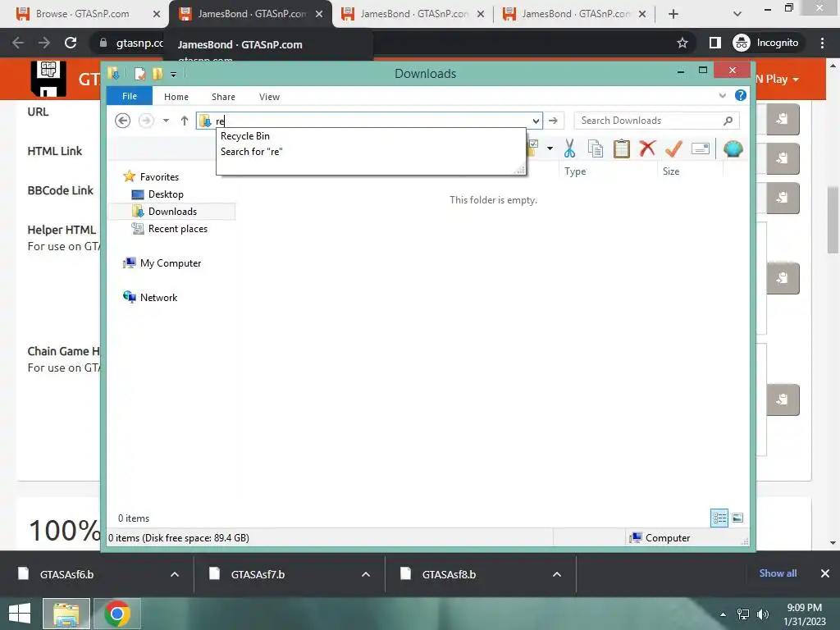This screenshot has height=630, width=840.
Task: Open Chrome three-dot menu
Action: [x=822, y=43]
